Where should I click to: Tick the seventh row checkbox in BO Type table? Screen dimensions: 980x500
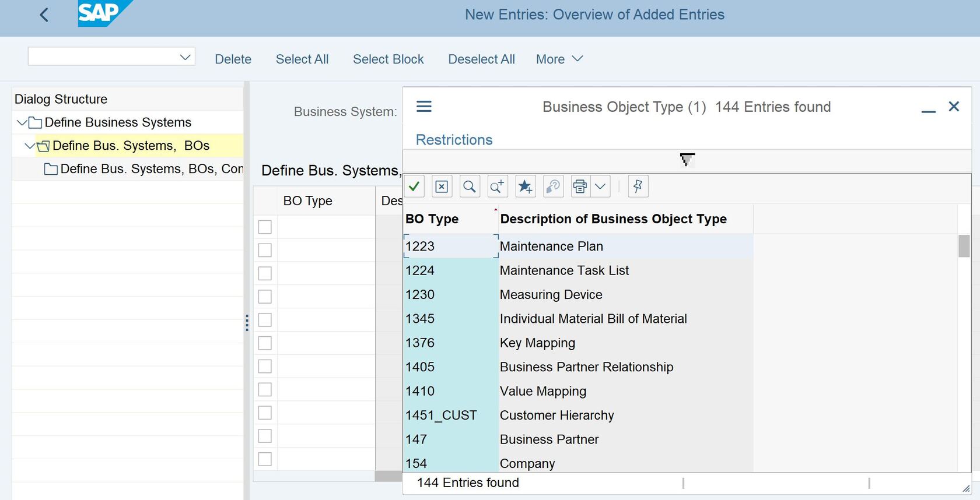[265, 366]
